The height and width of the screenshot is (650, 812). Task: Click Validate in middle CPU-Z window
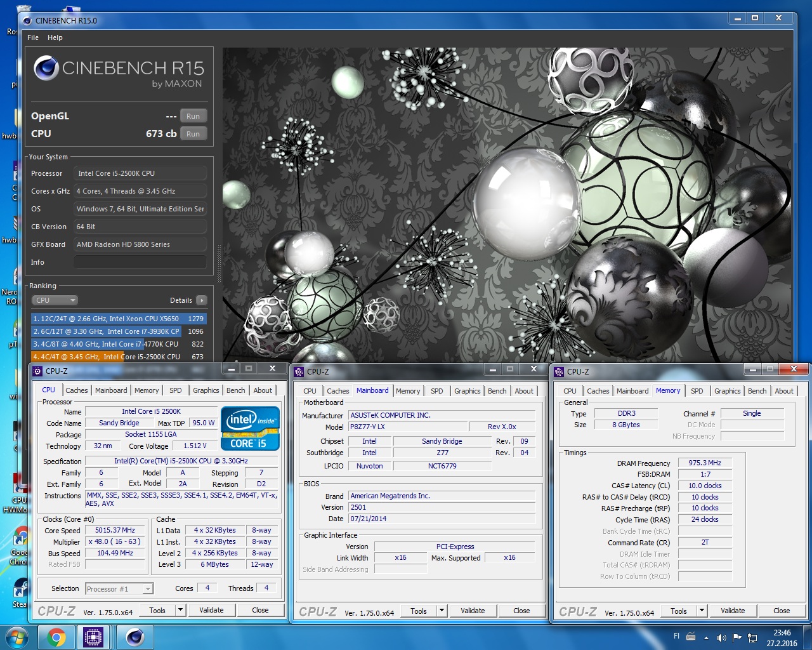[473, 611]
